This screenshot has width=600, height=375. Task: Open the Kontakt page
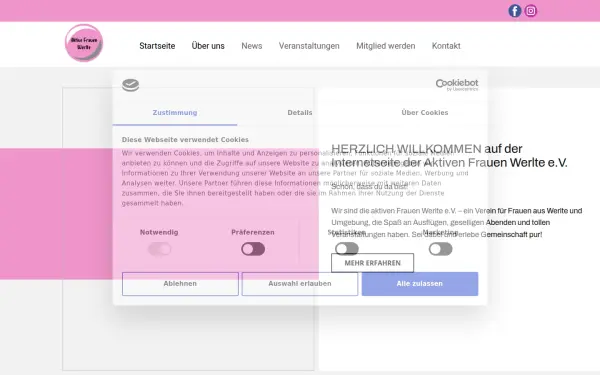(x=446, y=46)
